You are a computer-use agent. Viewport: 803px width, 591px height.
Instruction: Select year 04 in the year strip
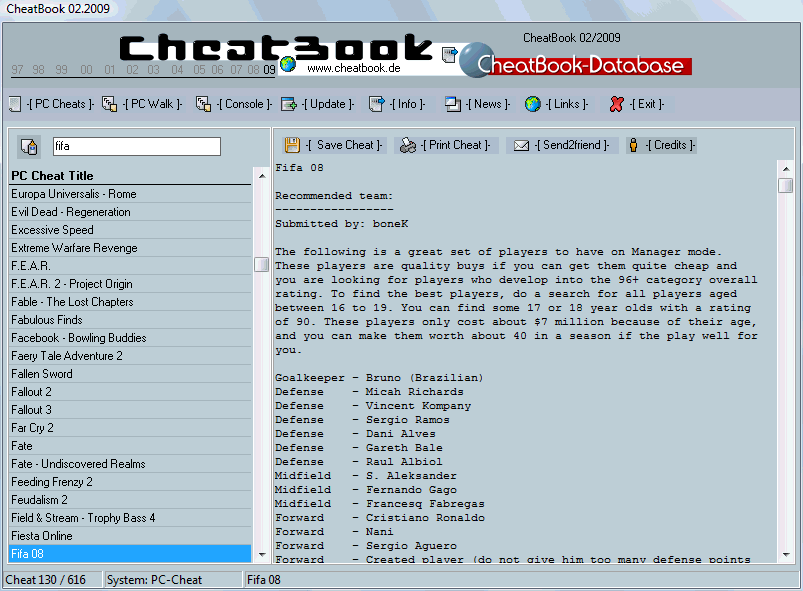[177, 70]
